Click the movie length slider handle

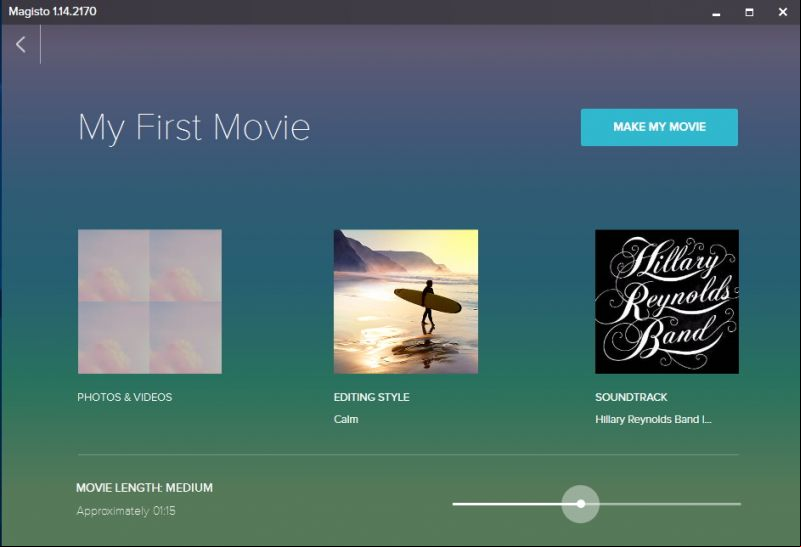tap(580, 504)
